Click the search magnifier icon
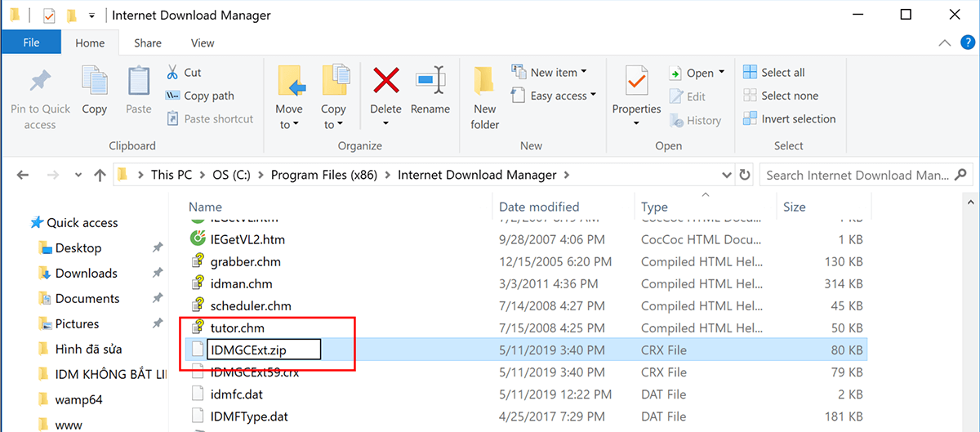The width and height of the screenshot is (980, 432). [x=961, y=174]
